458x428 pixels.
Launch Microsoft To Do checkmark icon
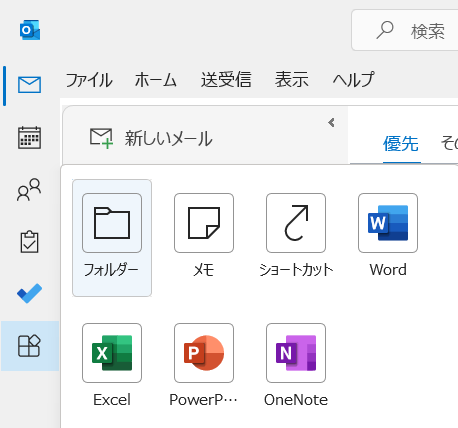(30, 293)
